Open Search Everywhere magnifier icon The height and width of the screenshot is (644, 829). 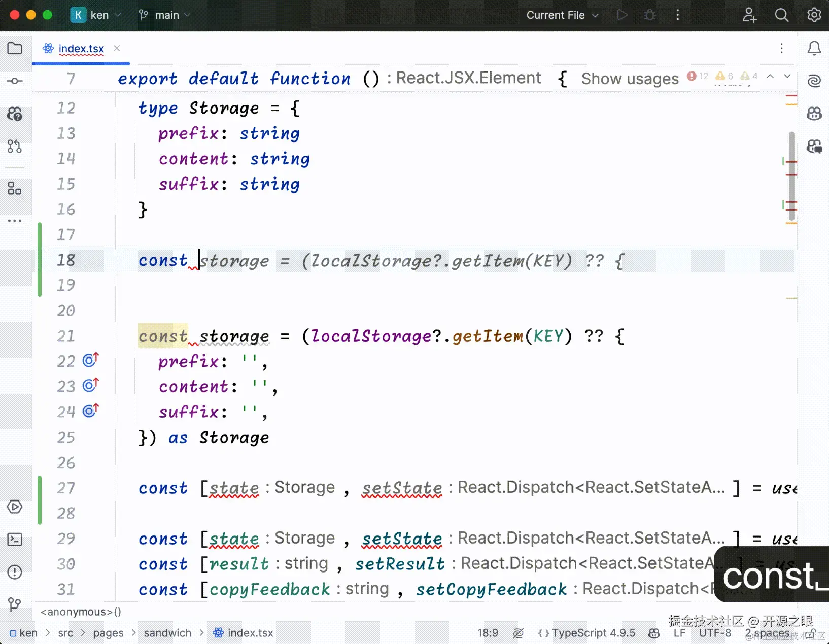coord(782,15)
